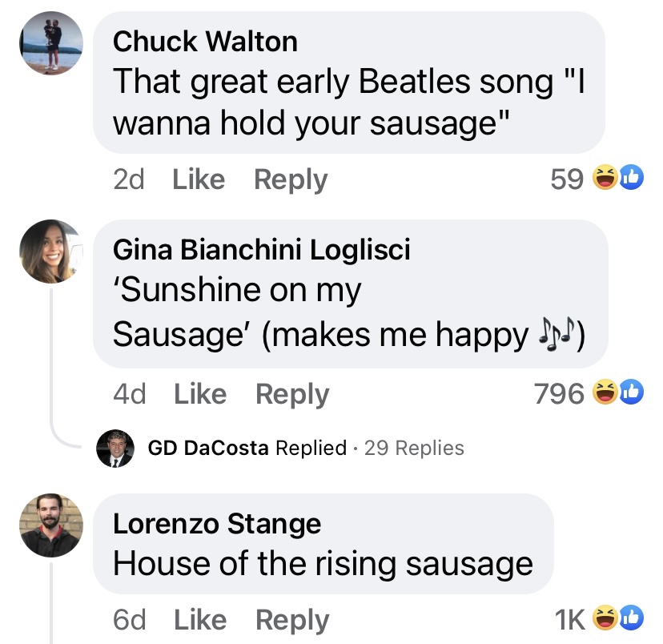Open Gina Bianchini Loglisci's profile picture

(51, 252)
